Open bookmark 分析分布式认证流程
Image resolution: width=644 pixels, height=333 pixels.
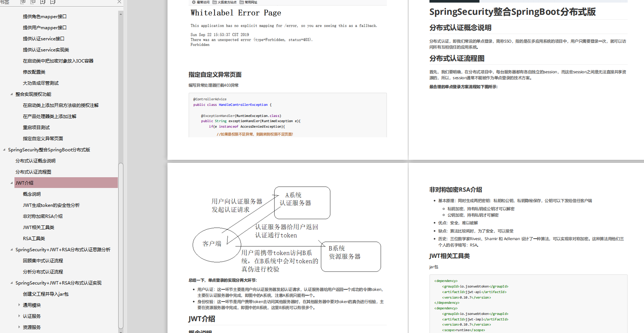[x=43, y=272]
